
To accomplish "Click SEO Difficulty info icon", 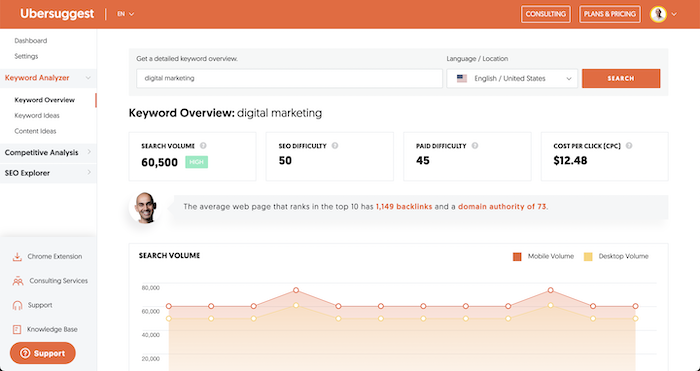I will click(335, 146).
